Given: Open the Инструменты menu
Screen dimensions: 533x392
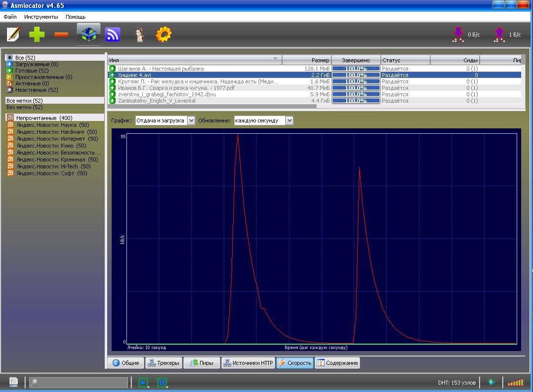Looking at the screenshot, I should coord(41,17).
